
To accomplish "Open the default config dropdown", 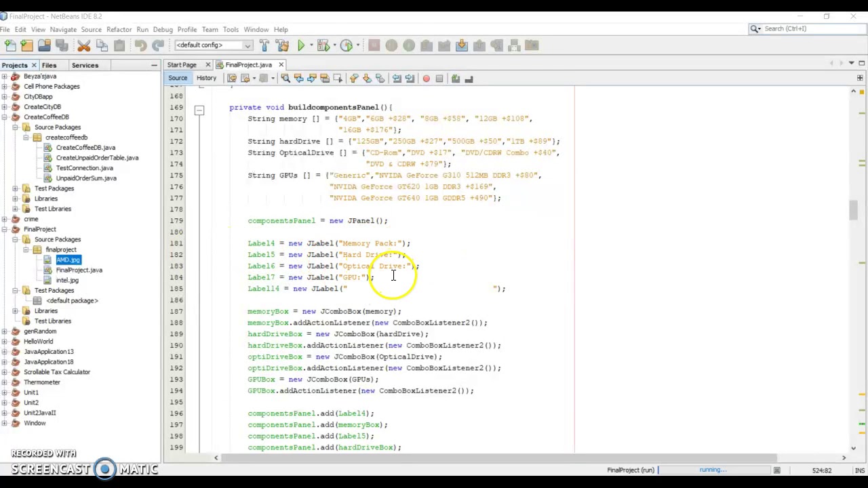I will (x=213, y=45).
